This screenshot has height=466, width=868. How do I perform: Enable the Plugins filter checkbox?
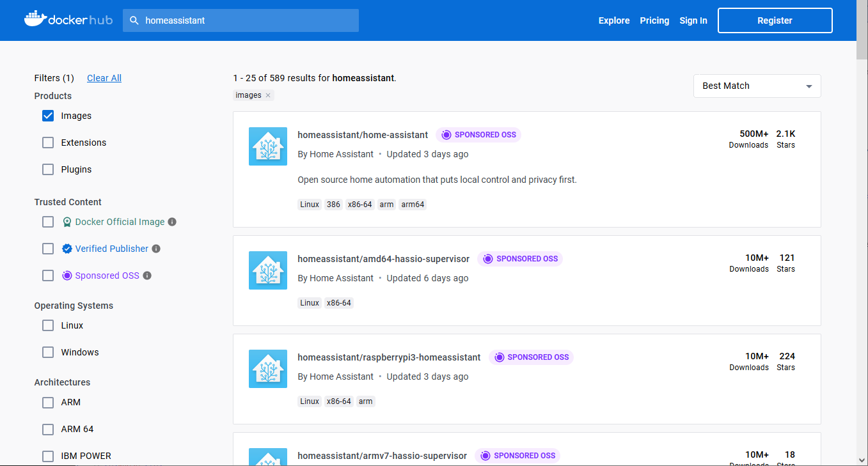[48, 169]
